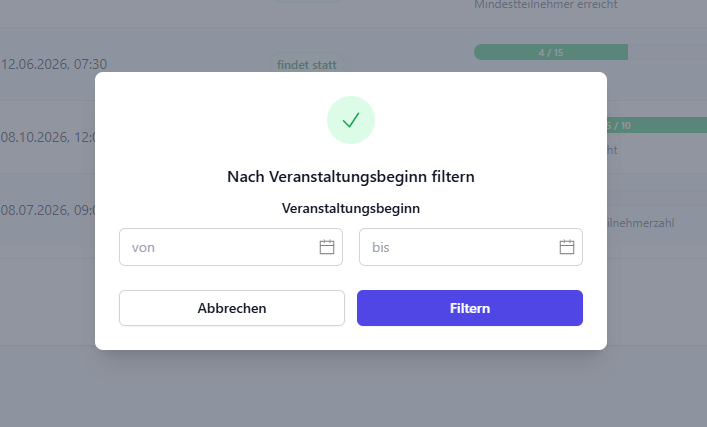Click the 'findet statt' status badge
The height and width of the screenshot is (427, 707).
306,64
